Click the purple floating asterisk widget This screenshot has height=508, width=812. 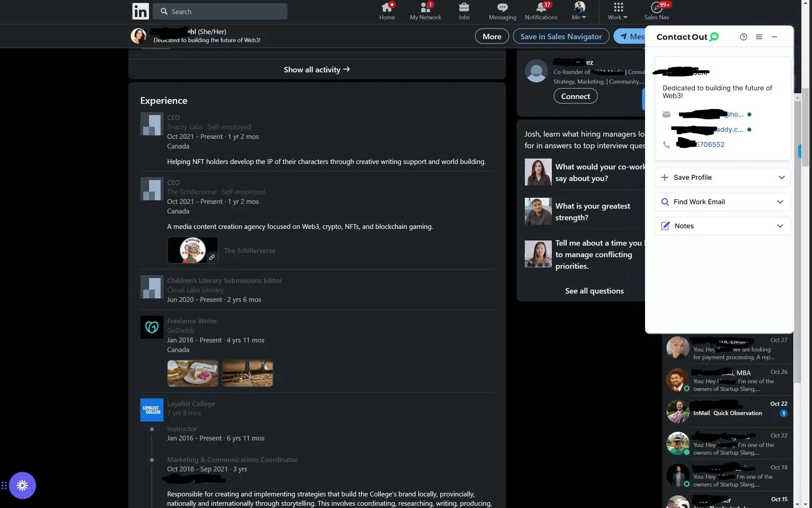[x=22, y=485]
